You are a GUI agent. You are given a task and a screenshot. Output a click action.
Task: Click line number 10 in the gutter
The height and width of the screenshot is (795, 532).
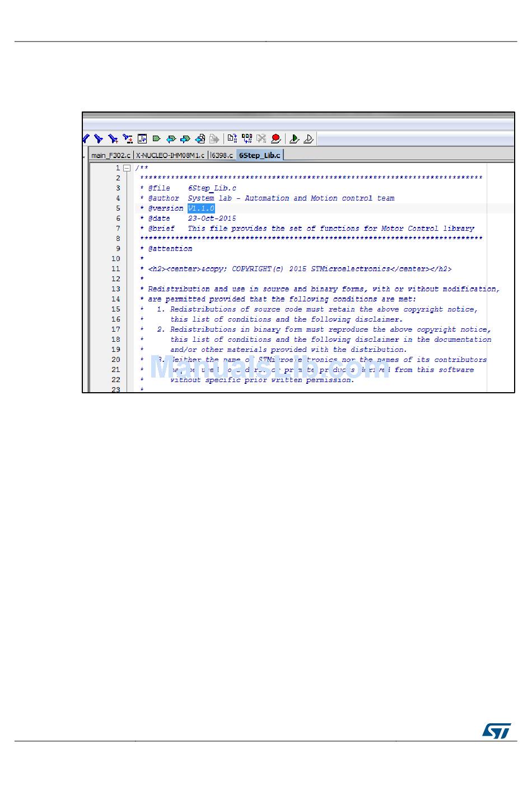[x=115, y=259]
